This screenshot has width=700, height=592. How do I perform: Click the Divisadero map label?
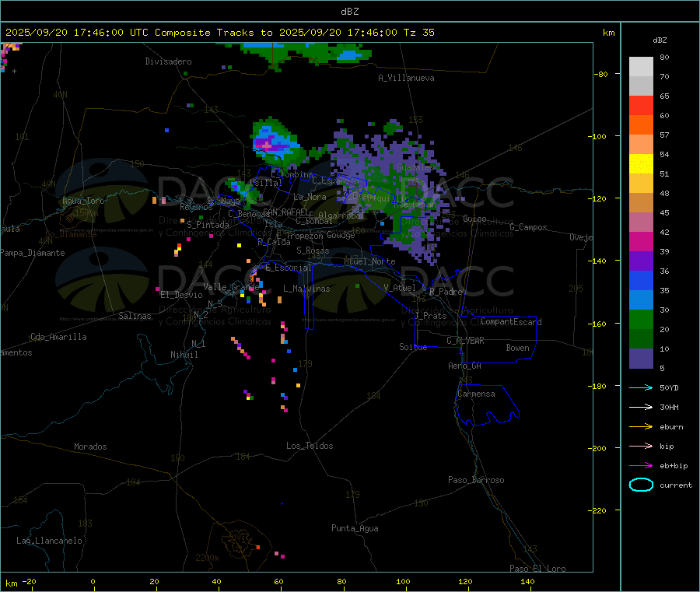pyautogui.click(x=168, y=61)
